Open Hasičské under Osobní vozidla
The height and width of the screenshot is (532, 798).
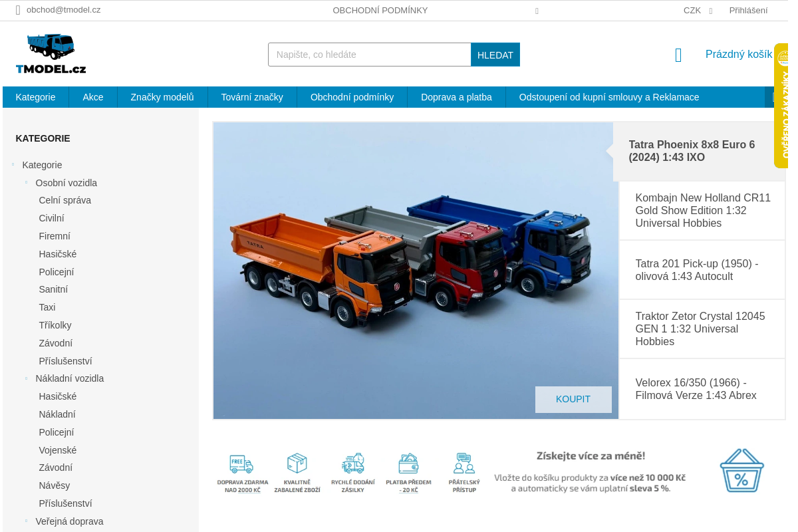[x=58, y=254]
